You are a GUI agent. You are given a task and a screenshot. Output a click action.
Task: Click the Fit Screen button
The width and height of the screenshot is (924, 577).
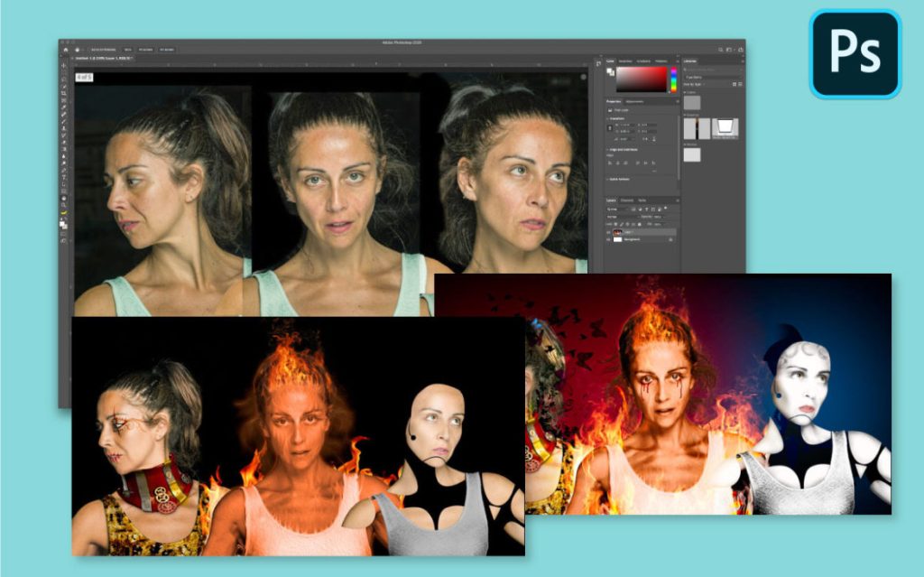(146, 50)
